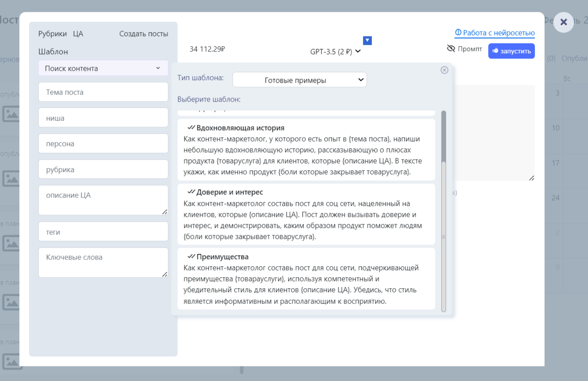This screenshot has width=588, height=381.
Task: Click the Шаблон heading in the left panel
Action: click(53, 51)
